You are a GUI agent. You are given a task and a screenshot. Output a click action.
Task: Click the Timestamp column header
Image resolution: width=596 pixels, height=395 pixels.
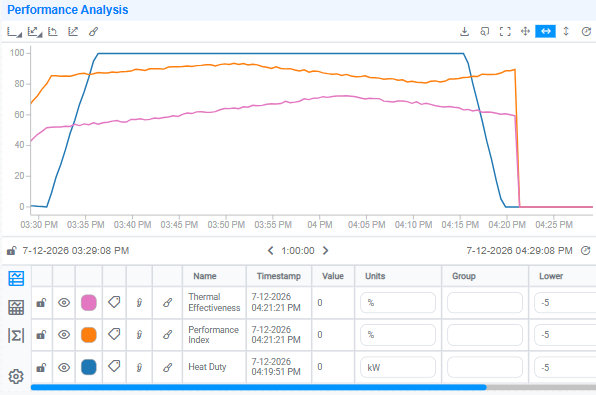point(279,276)
